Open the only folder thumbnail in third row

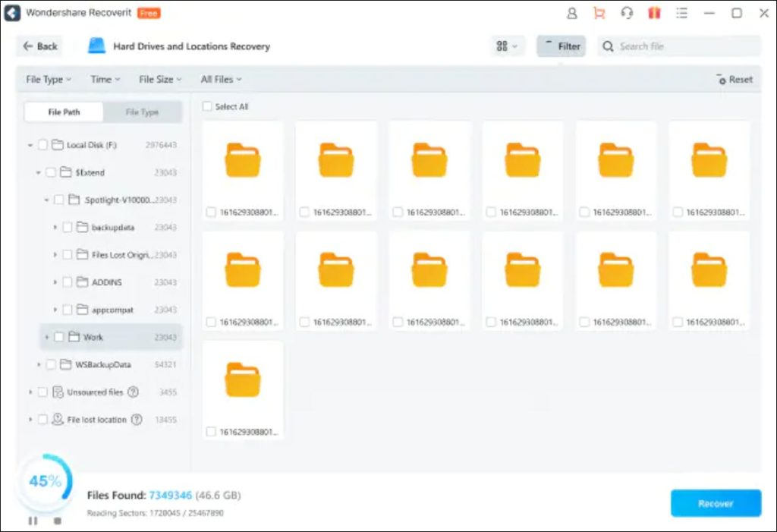(x=243, y=379)
